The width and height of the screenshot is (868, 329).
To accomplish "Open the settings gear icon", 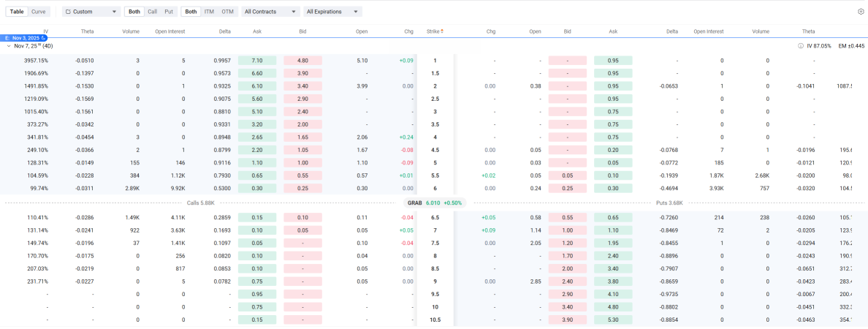I will [860, 12].
